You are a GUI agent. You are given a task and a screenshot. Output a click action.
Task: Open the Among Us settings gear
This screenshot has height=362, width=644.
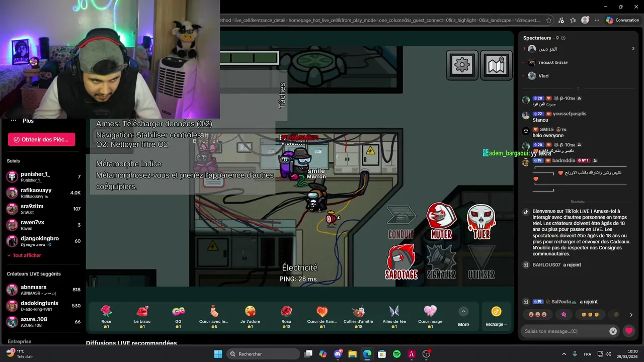pyautogui.click(x=462, y=64)
